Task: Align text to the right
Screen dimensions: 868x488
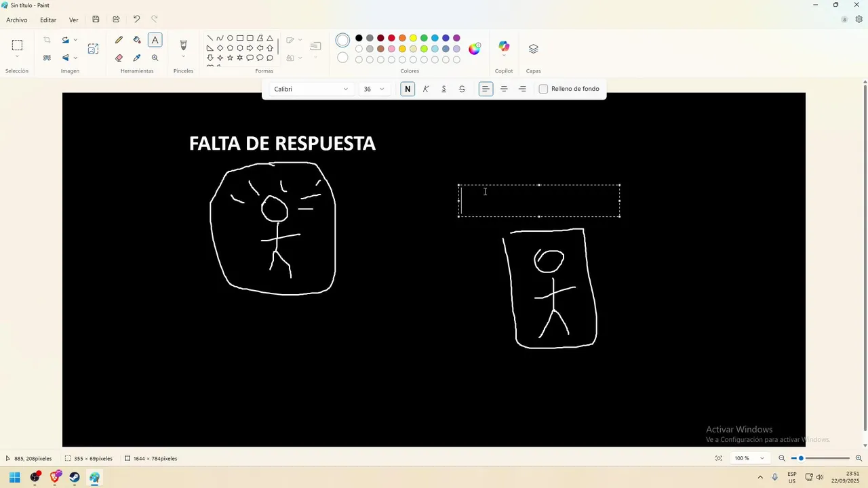Action: 522,89
